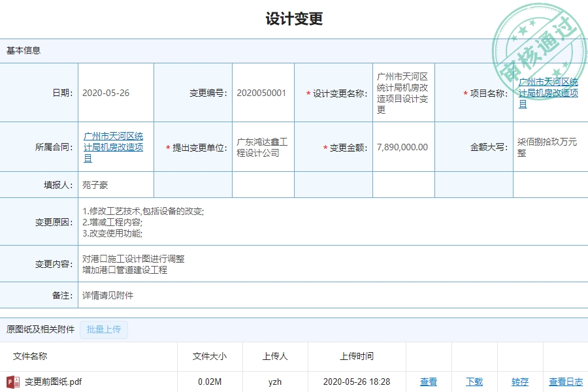Click the submitter name 苑子豪

95,185
